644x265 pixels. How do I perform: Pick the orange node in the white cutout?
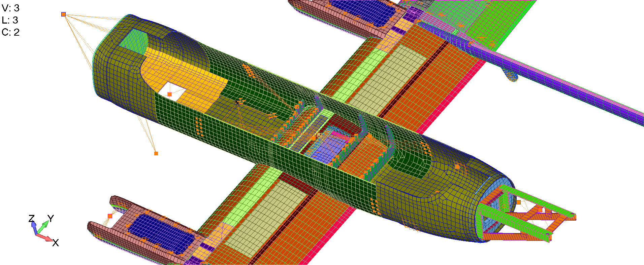[x=169, y=94]
